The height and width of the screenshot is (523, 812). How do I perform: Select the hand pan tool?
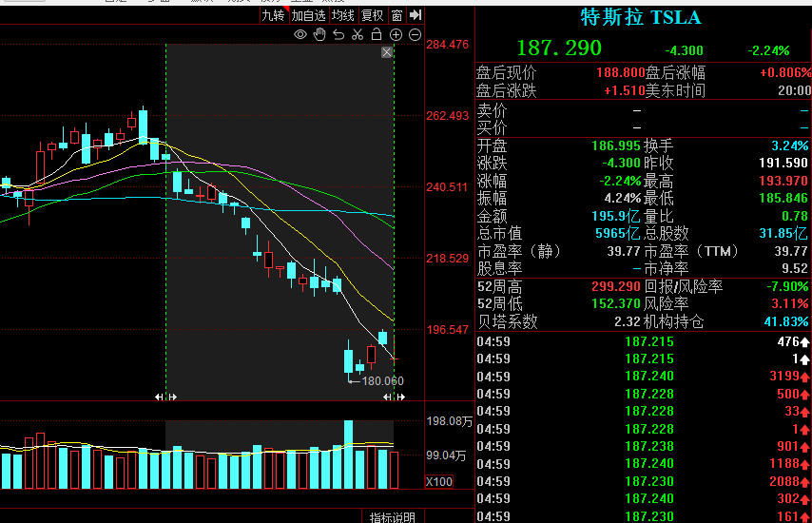click(x=319, y=34)
